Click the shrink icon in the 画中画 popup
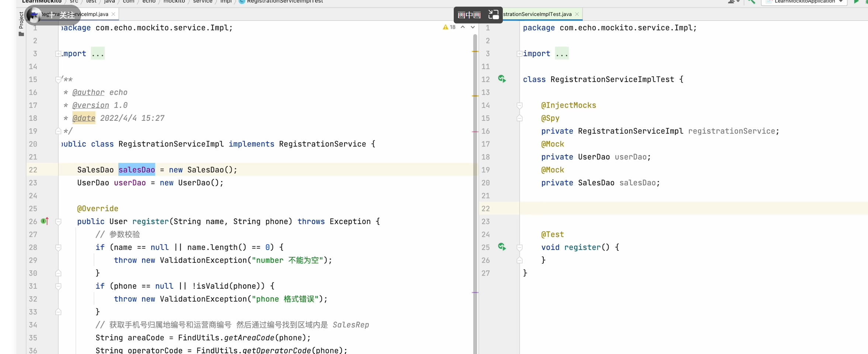 491,12
